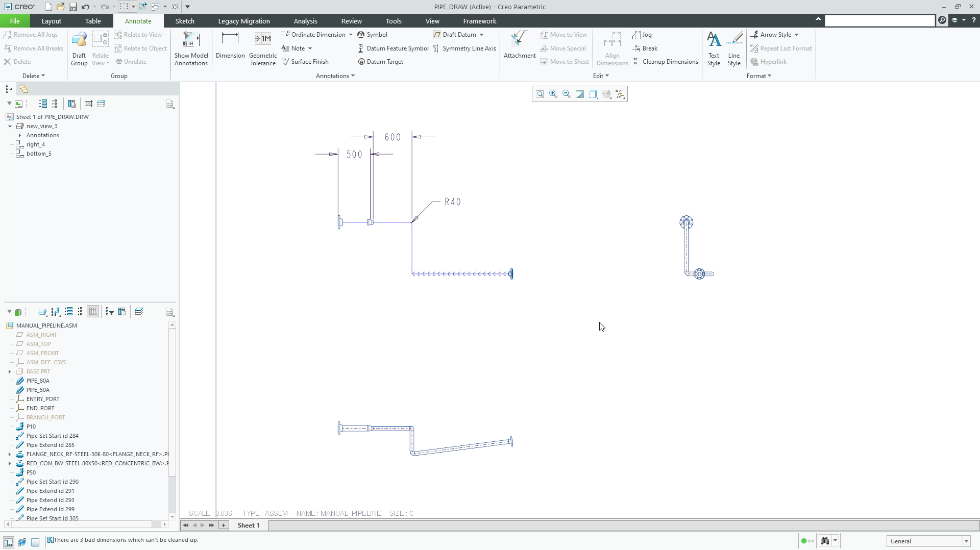
Task: Click the Symbol button
Action: tap(372, 35)
